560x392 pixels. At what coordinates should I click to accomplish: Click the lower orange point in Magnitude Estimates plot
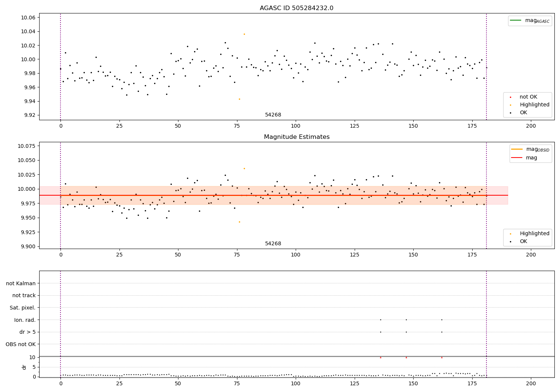tap(239, 222)
